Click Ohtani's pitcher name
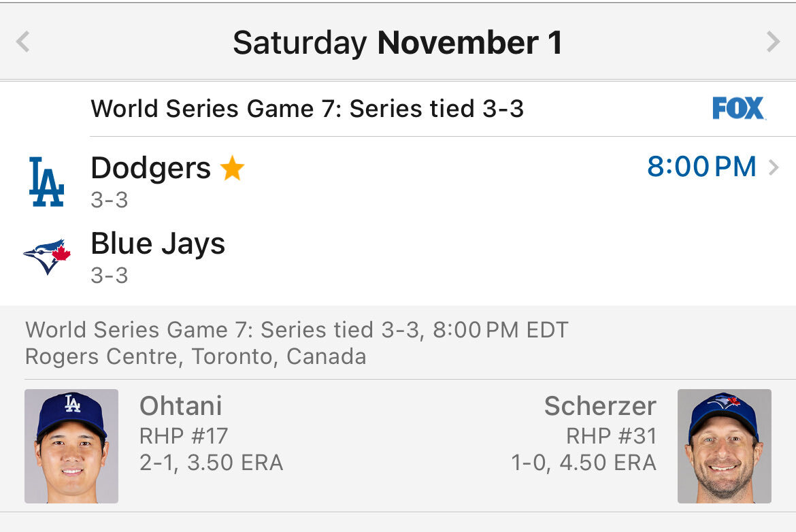 [x=181, y=406]
